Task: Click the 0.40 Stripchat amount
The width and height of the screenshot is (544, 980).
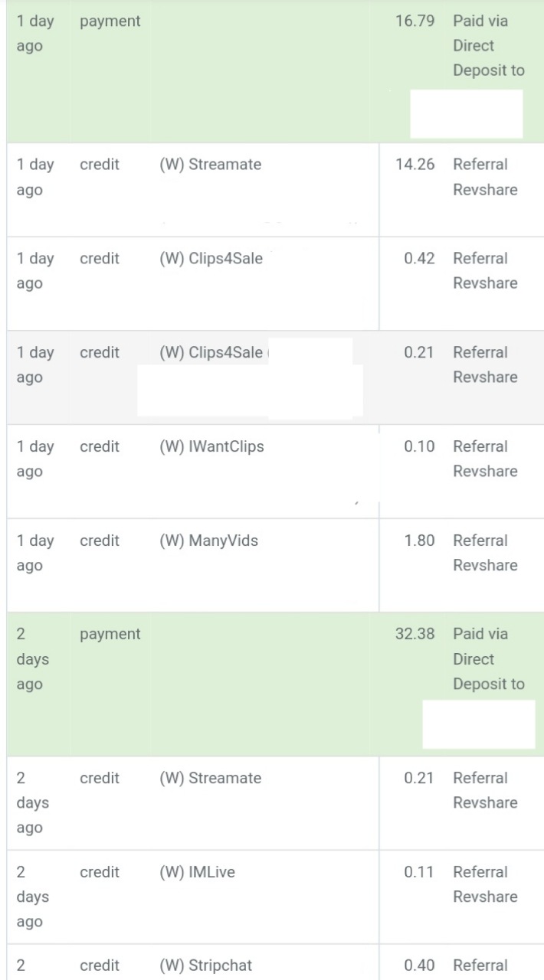Action: coord(419,965)
